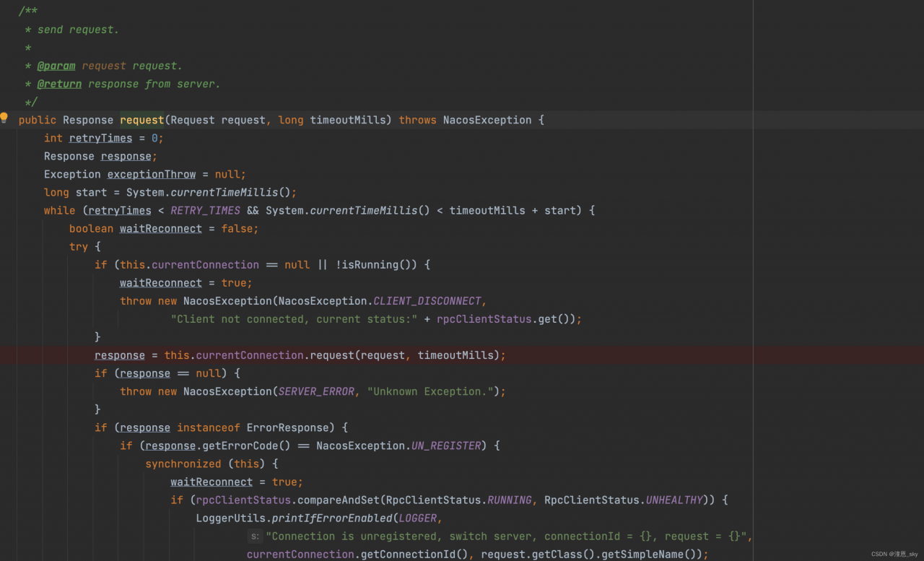Click the CLIENT_DISCONNECT constant

pyautogui.click(x=427, y=300)
